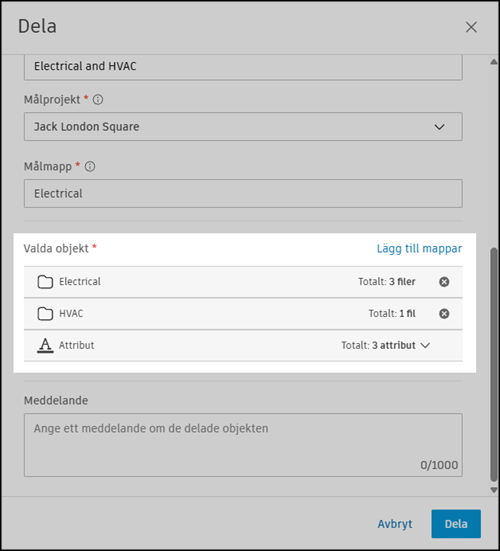The width and height of the screenshot is (500, 551).
Task: Click the Attribut letter A icon
Action: [45, 345]
